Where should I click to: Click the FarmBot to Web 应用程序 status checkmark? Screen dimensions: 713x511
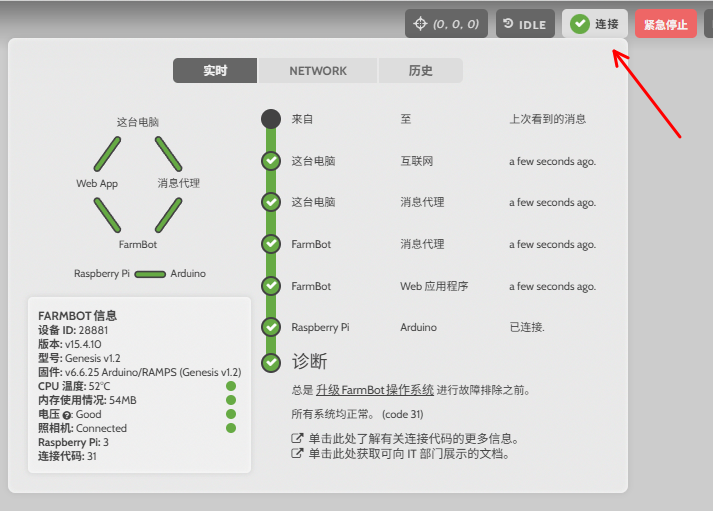(x=271, y=286)
